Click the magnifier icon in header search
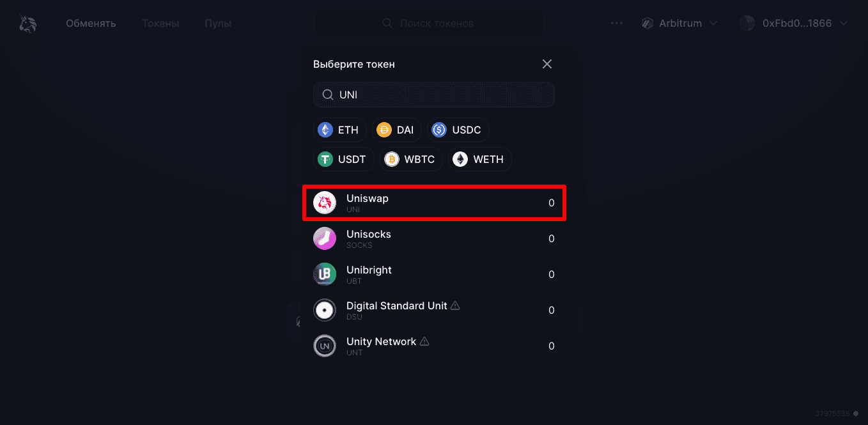Viewport: 868px width, 425px height. coord(387,24)
